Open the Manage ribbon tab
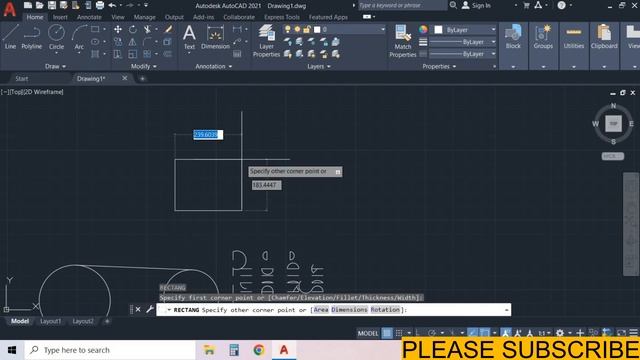Image resolution: width=640 pixels, height=360 pixels. (x=144, y=17)
